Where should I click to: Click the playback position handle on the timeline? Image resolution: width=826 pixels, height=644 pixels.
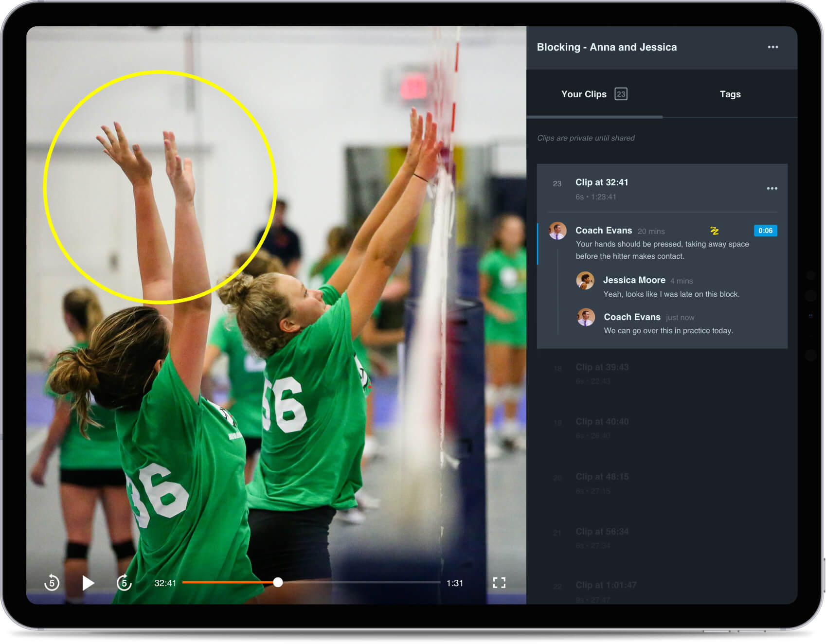point(278,582)
